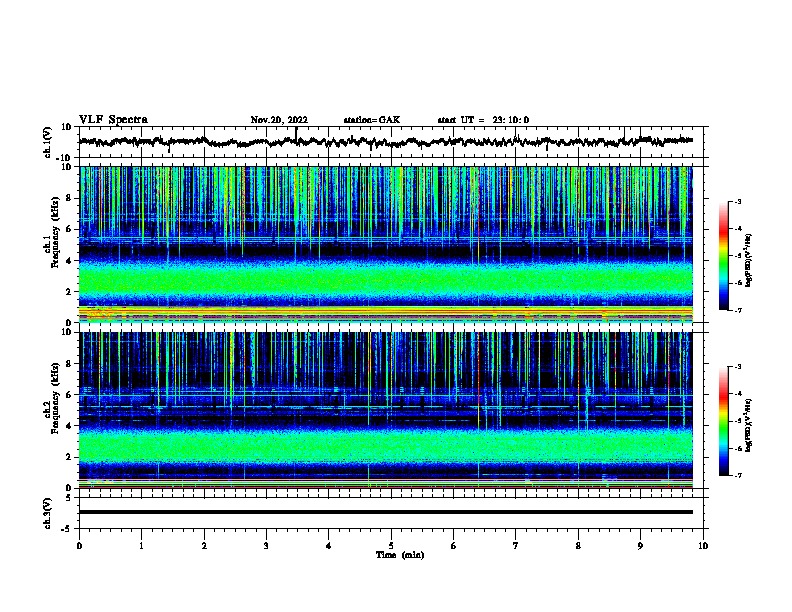Click the ch.2 log(PSD) color bar
Viewport: 792px width, 612px height.
coord(724,421)
